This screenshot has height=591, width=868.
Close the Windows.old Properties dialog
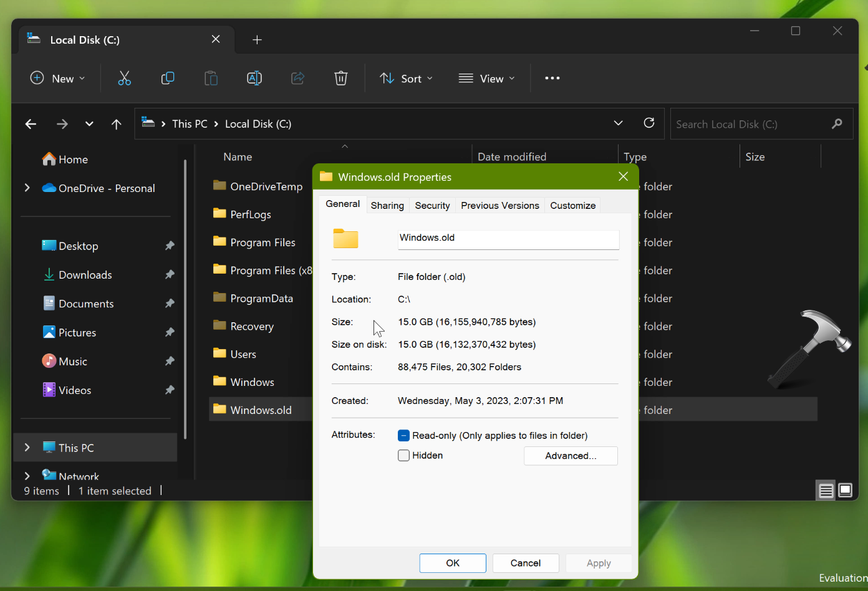(x=623, y=176)
